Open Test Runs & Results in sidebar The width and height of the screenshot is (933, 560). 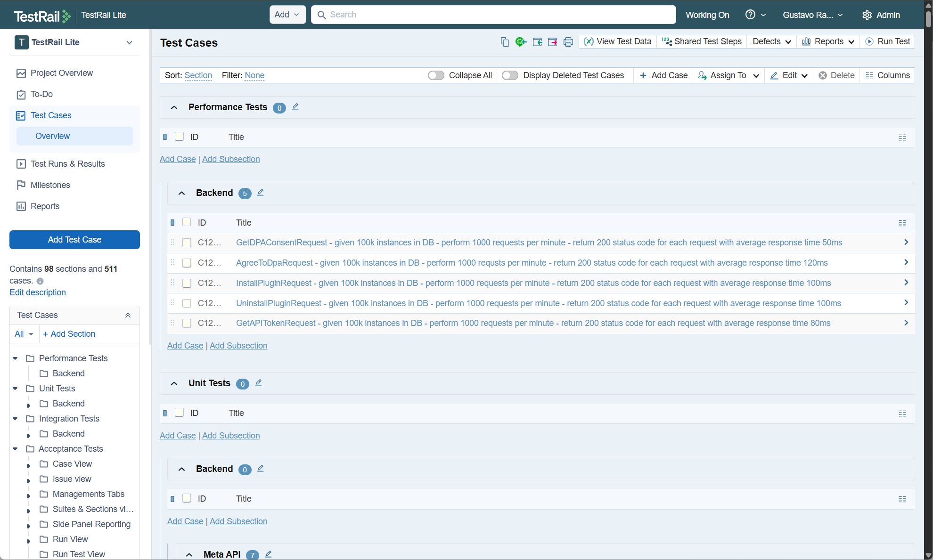pyautogui.click(x=67, y=164)
